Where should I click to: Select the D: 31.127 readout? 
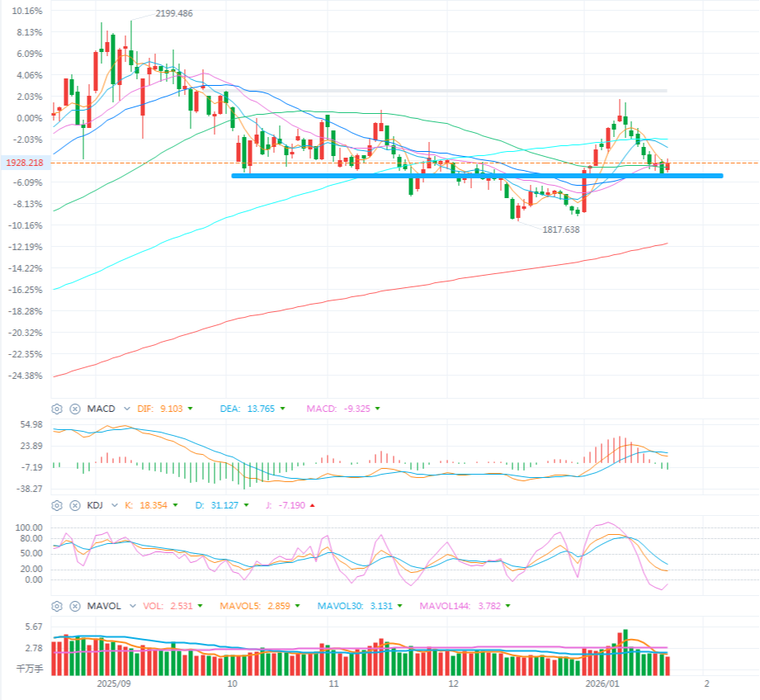[x=217, y=505]
